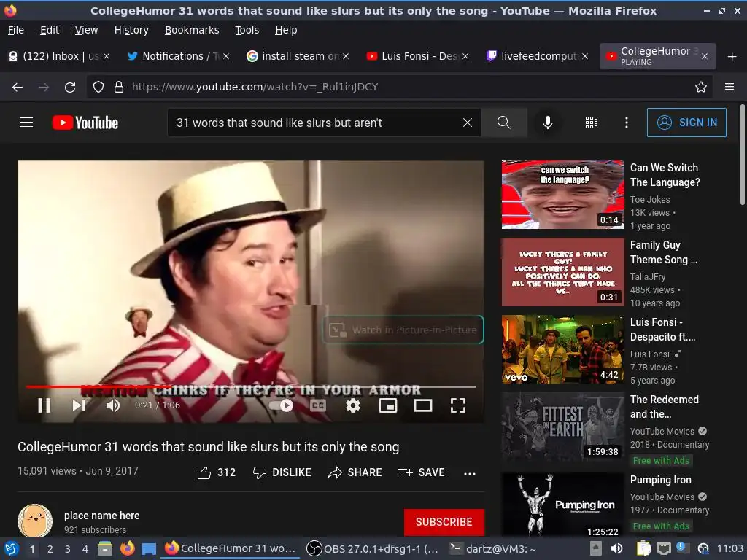Open OBS 27.0.1 taskbar window
The width and height of the screenshot is (747, 560).
point(373,549)
